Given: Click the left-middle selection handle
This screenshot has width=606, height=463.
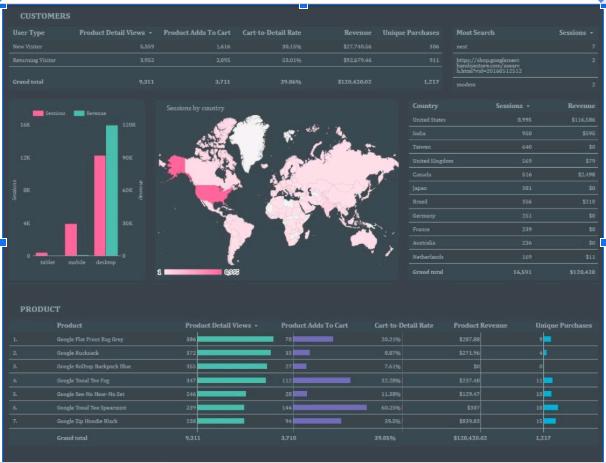Looking at the screenshot, I should click(2, 242).
